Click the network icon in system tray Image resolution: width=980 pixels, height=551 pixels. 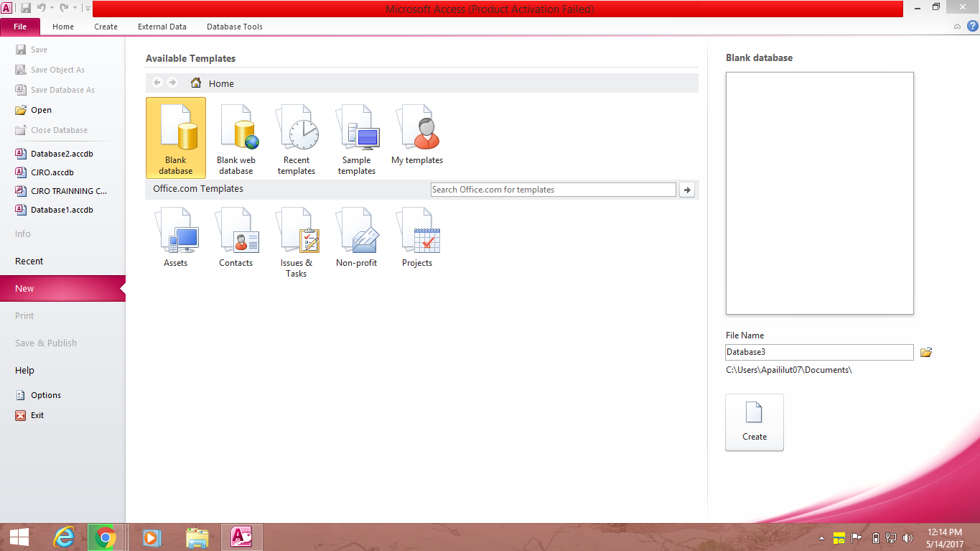(891, 538)
